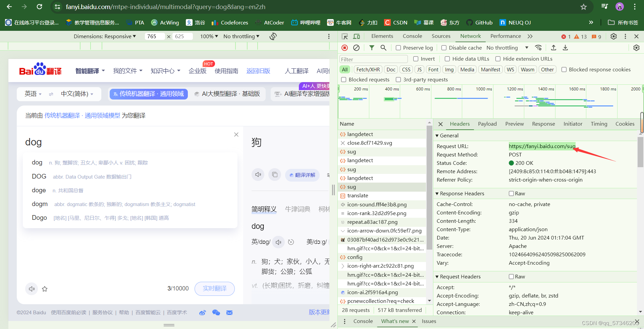This screenshot has height=329, width=644.
Task: Expand 智能翻译 menu
Action: coord(90,71)
